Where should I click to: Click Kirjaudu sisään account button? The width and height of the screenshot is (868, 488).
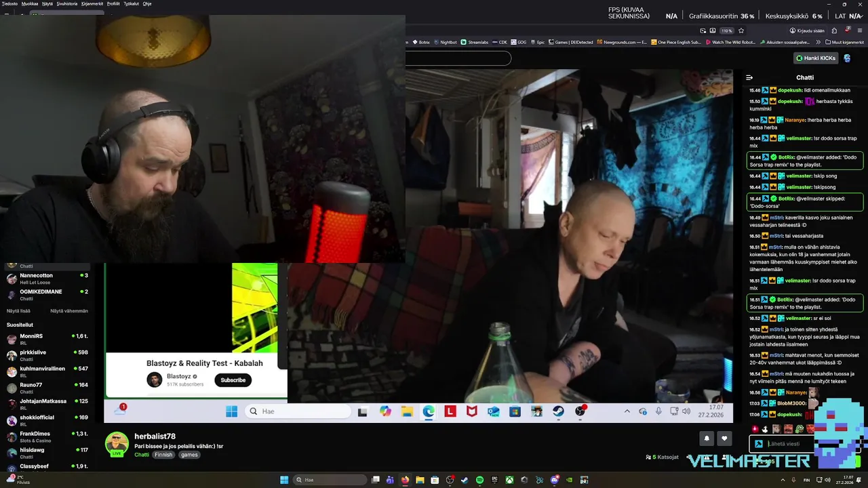807,30
